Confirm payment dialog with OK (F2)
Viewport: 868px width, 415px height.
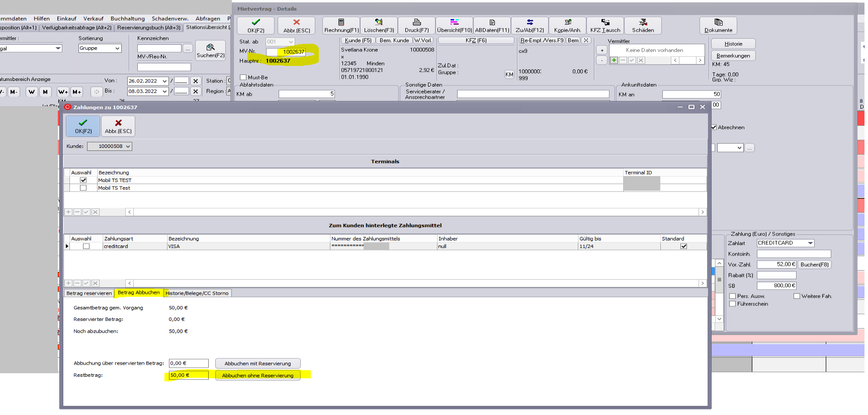coord(83,126)
